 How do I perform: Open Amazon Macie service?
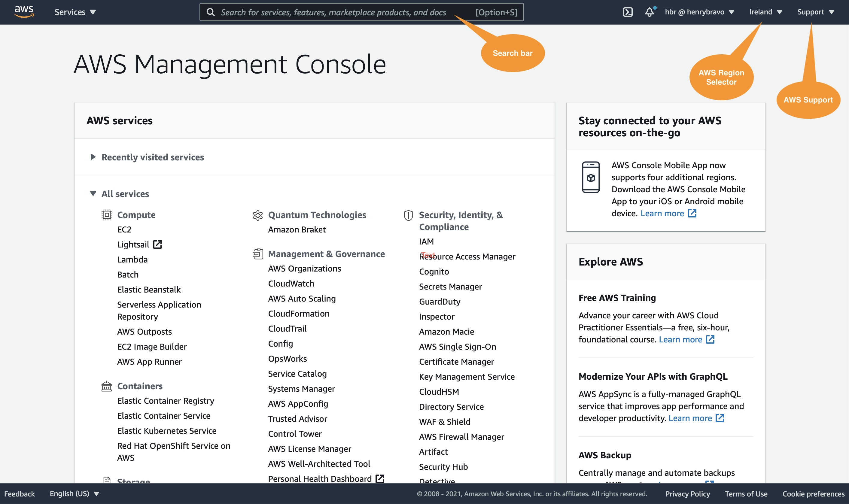tap(446, 332)
